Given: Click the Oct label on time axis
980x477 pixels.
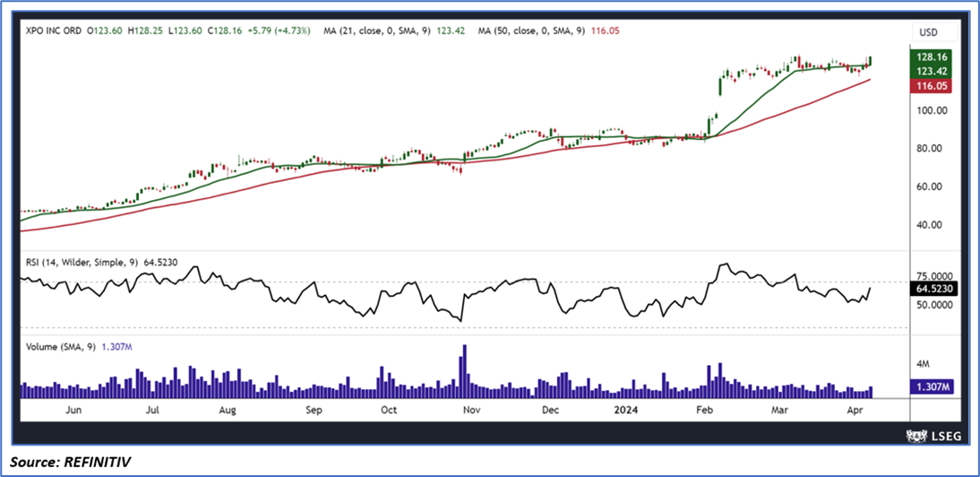Looking at the screenshot, I should [x=389, y=411].
